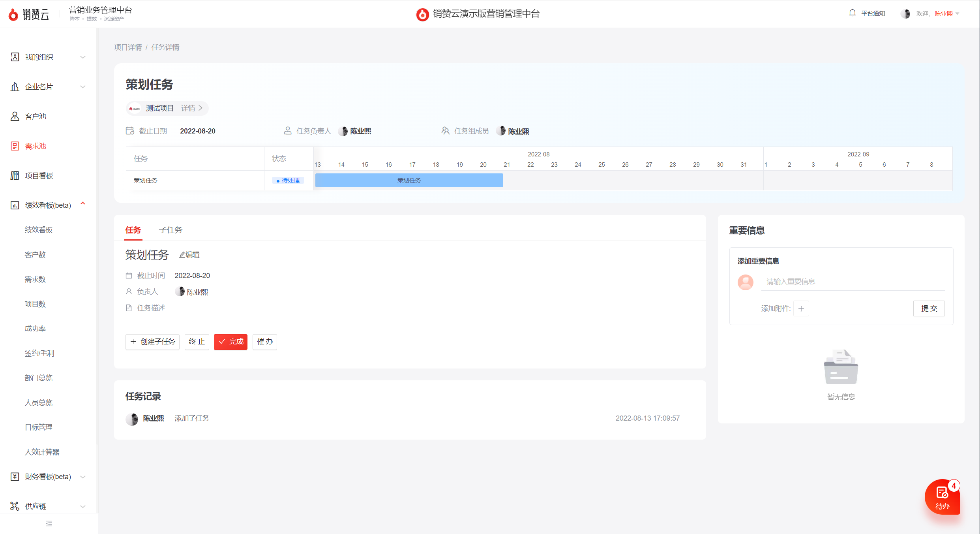This screenshot has width=980, height=534.
Task: Open 目标管理 submenu item
Action: point(39,427)
